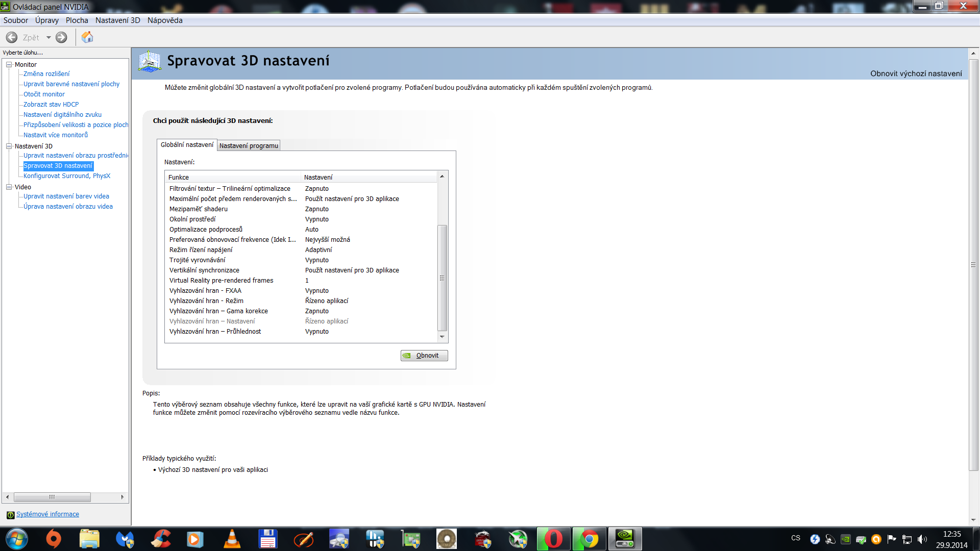Click task tree horizontal scroll-left arrow
Viewport: 980px width, 551px height.
(x=7, y=497)
